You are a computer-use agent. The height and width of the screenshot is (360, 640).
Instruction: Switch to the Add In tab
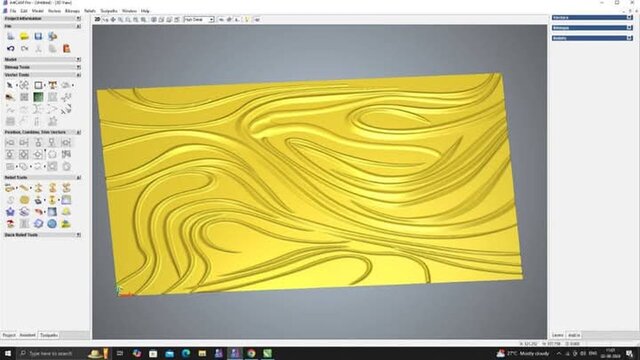[x=574, y=335]
